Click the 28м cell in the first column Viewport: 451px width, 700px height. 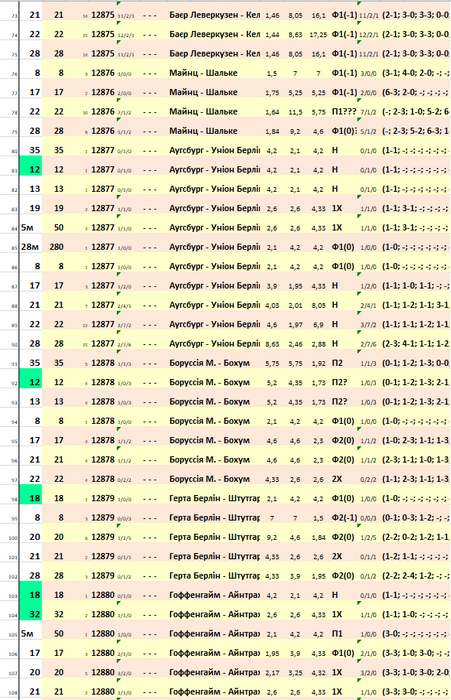tap(30, 247)
